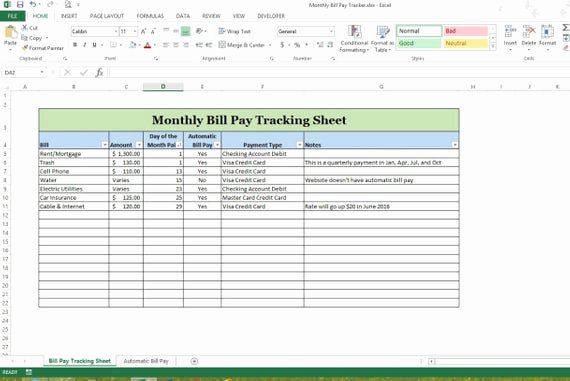Increase font size with the larger A icon
The image size is (570, 381).
tap(144, 32)
